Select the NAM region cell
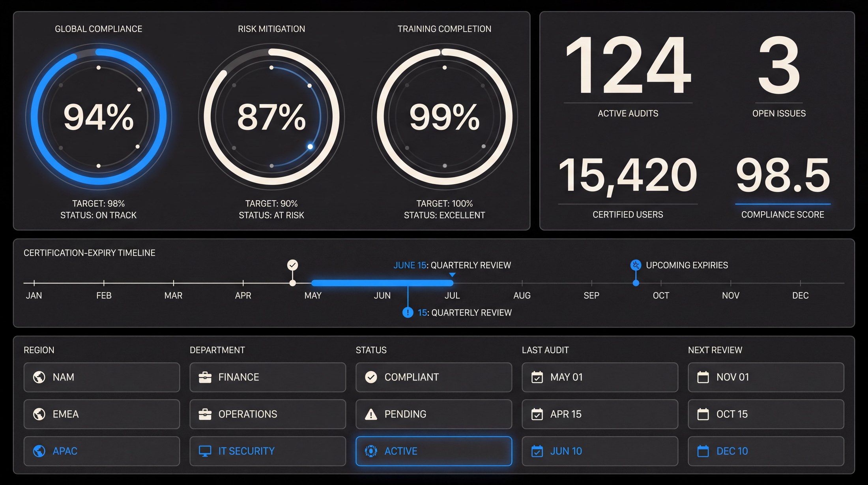868x485 pixels. 102,377
